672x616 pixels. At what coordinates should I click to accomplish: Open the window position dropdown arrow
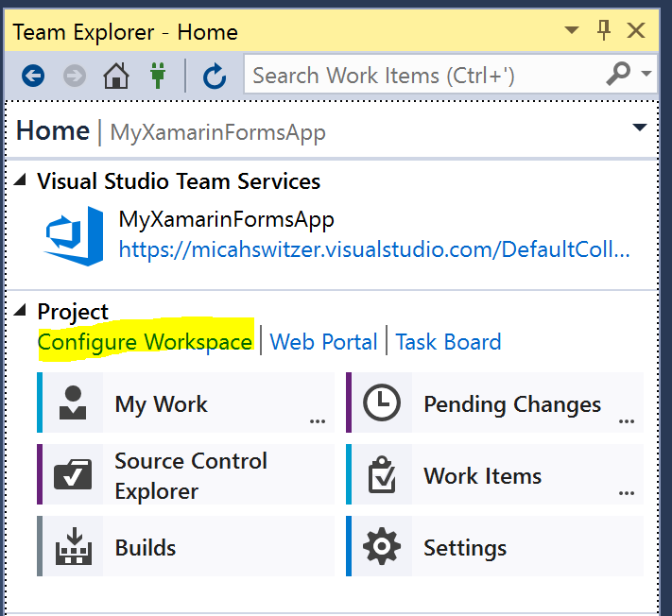click(571, 31)
